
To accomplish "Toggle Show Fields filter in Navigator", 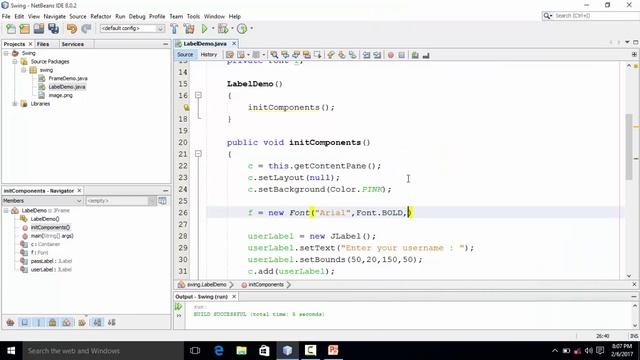I will tap(25, 322).
